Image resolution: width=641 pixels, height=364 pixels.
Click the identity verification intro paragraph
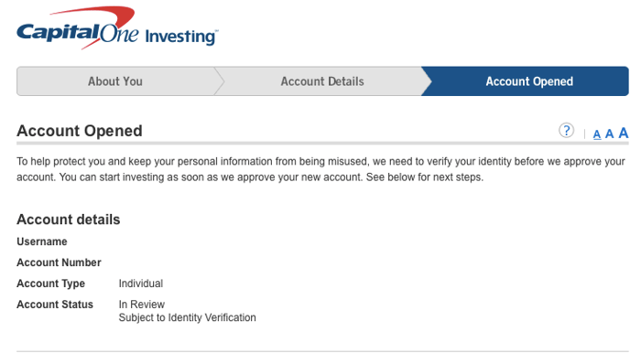point(320,169)
